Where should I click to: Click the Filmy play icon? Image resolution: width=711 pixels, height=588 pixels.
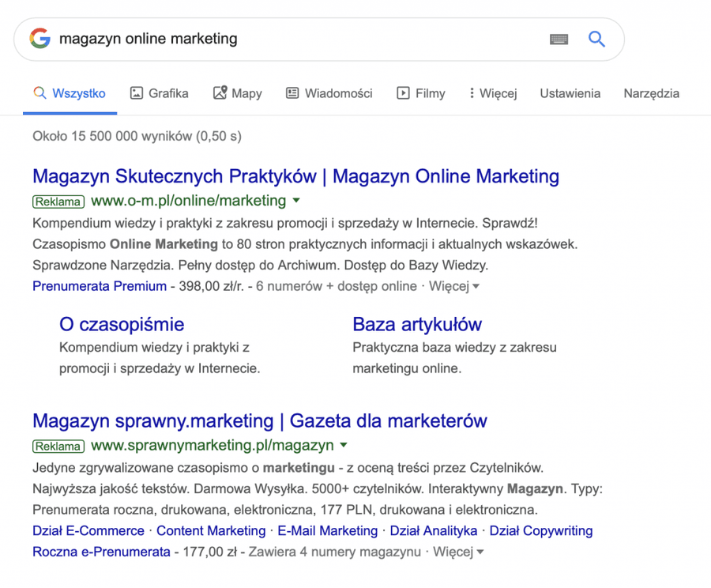401,92
